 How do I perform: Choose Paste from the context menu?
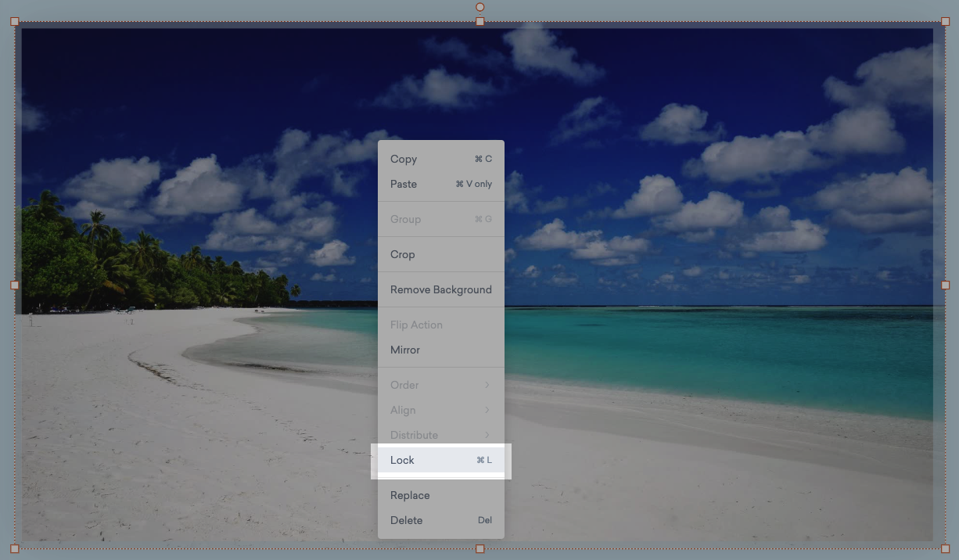[x=440, y=184]
